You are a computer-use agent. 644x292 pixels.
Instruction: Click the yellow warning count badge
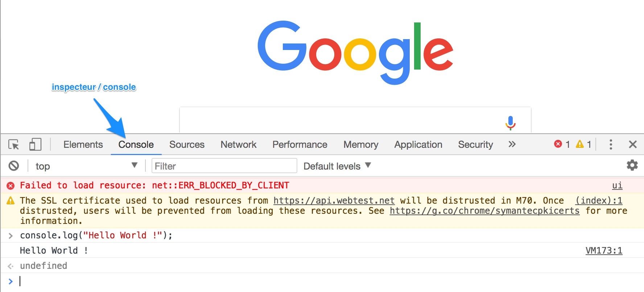583,145
